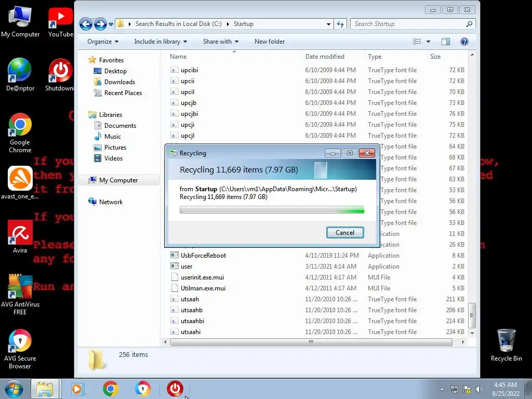Open the Share with menu
The height and width of the screenshot is (399, 532).
[220, 42]
